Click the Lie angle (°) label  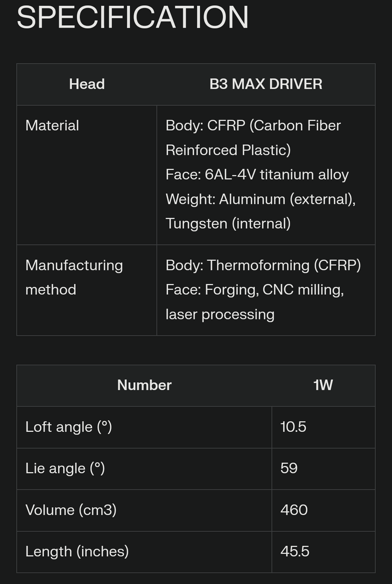point(65,468)
